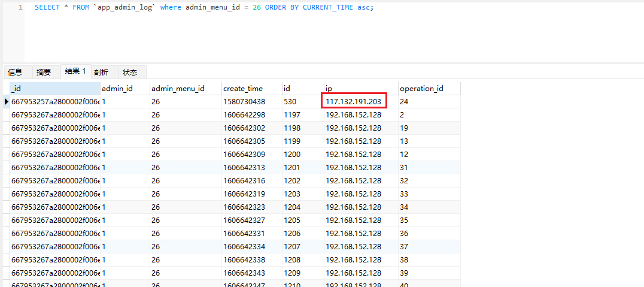Select id cell 1198
644x287 pixels.
tap(303, 128)
